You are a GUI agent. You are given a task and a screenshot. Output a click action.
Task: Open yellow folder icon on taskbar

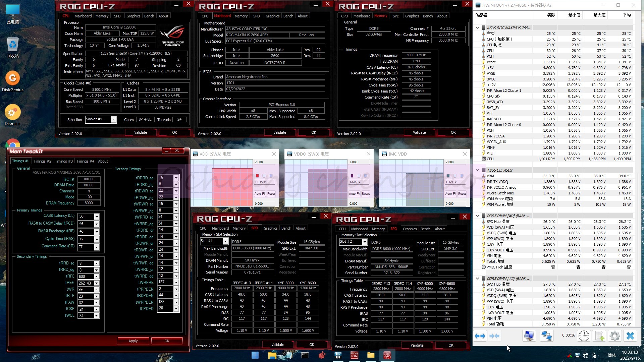pyautogui.click(x=371, y=355)
